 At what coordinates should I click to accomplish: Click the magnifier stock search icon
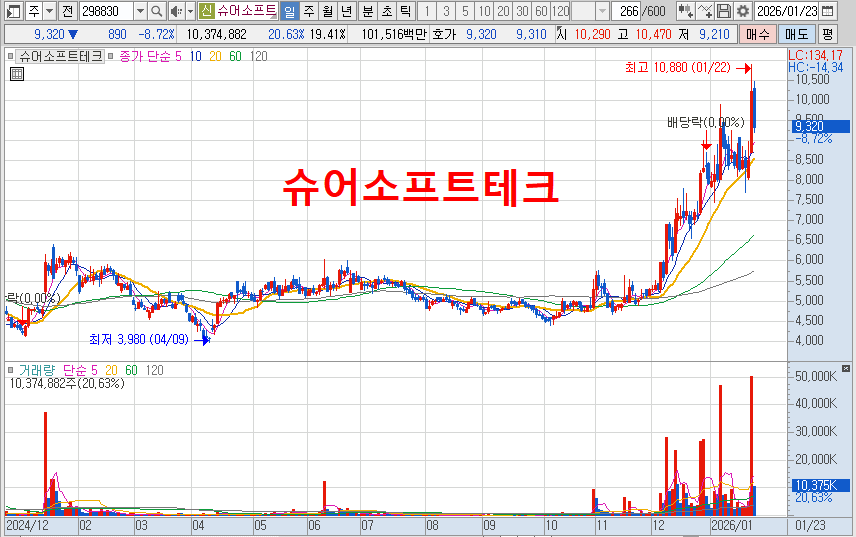pyautogui.click(x=157, y=11)
